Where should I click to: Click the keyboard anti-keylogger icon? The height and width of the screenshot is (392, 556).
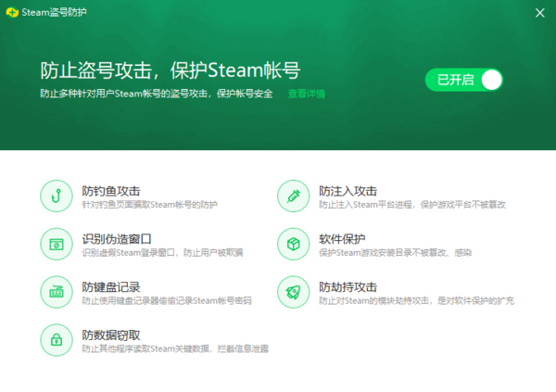[57, 292]
